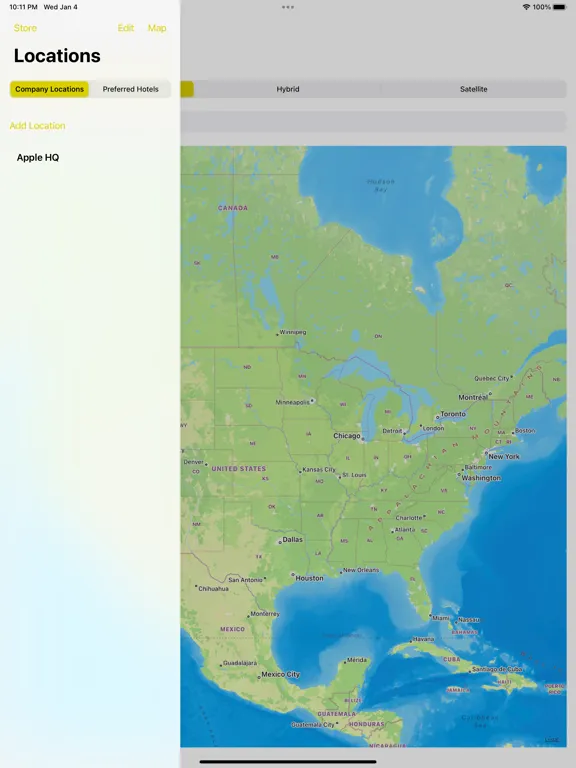This screenshot has height=768, width=576.
Task: Tap the Store back button
Action: 25,28
